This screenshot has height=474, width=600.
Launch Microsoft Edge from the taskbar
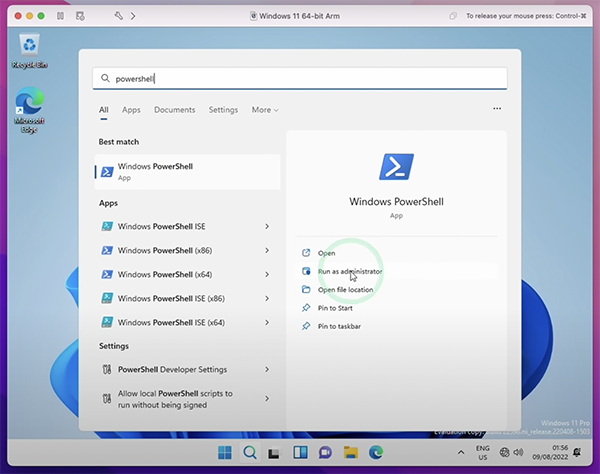pos(376,453)
